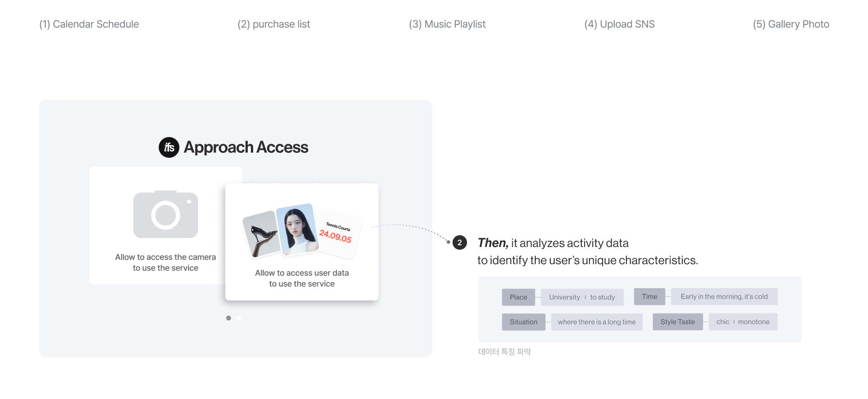Open the purchase list tab
This screenshot has width=868, height=399.
point(274,24)
